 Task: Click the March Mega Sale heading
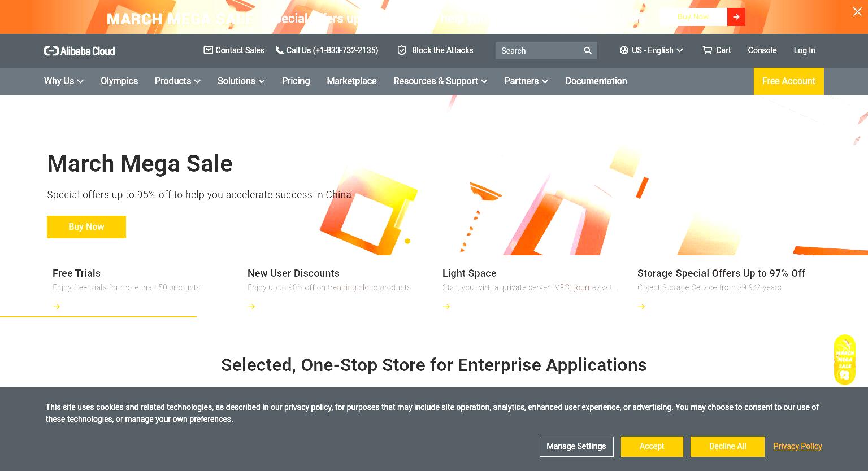point(140,164)
